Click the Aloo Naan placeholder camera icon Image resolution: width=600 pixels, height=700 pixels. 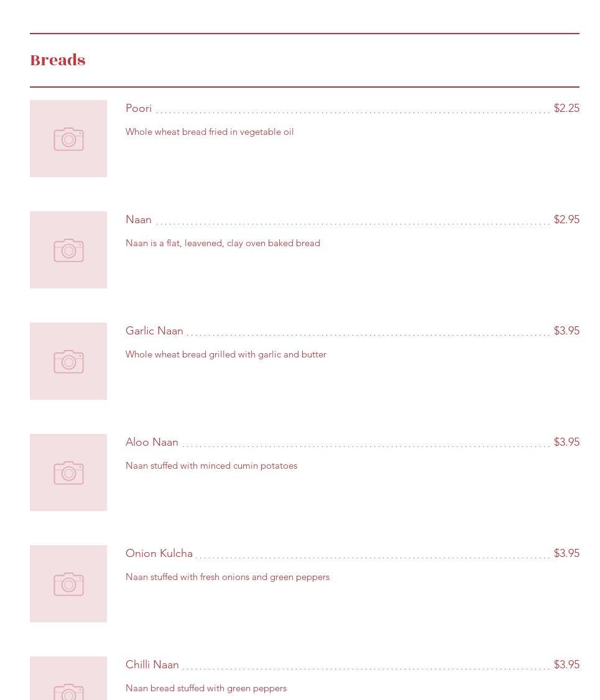[x=68, y=473]
